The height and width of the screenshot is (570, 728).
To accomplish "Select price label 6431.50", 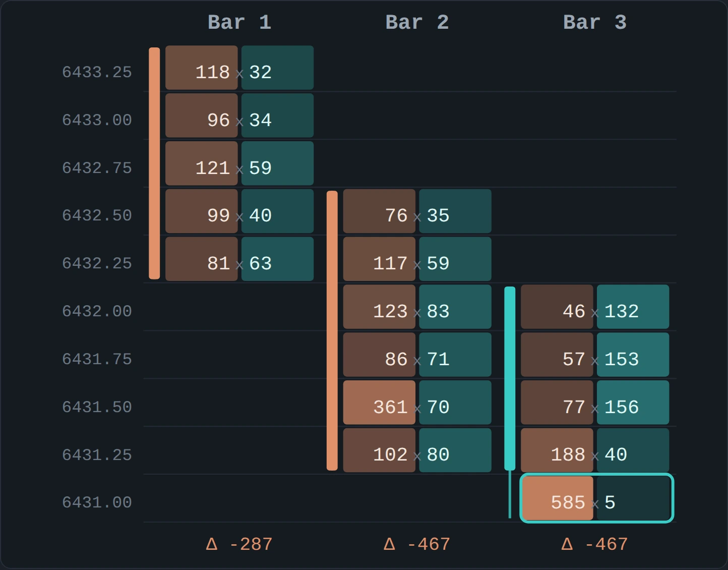I will pyautogui.click(x=97, y=407).
